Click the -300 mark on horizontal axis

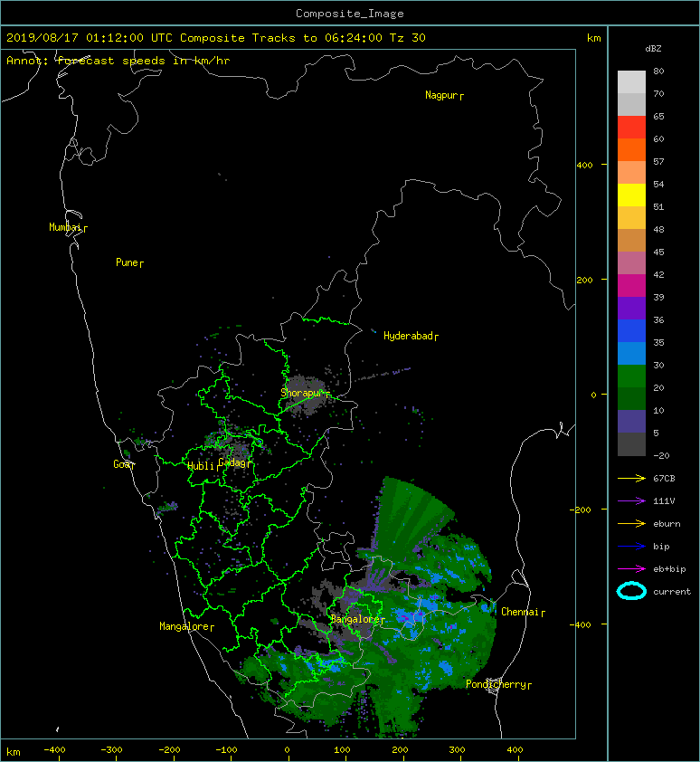coord(112,750)
